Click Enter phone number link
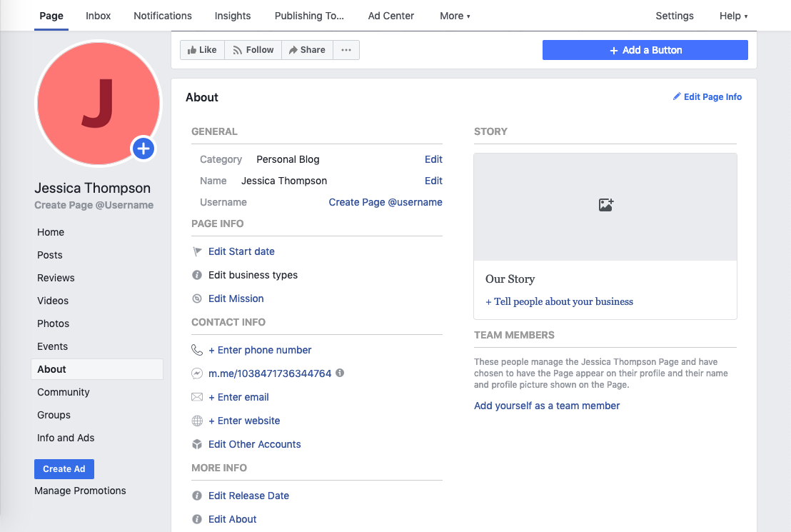791x532 pixels. click(x=260, y=350)
